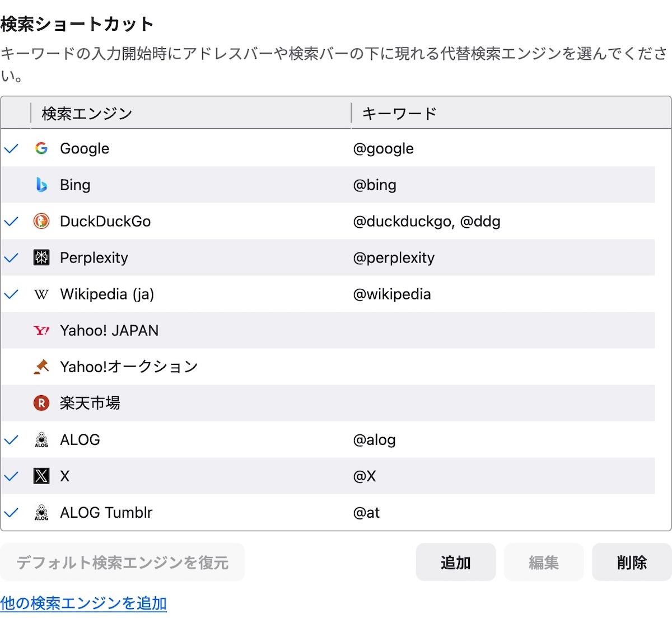Screen dimensions: 672x628
Task: Select the @perplexity keyword cell
Action: (x=394, y=257)
